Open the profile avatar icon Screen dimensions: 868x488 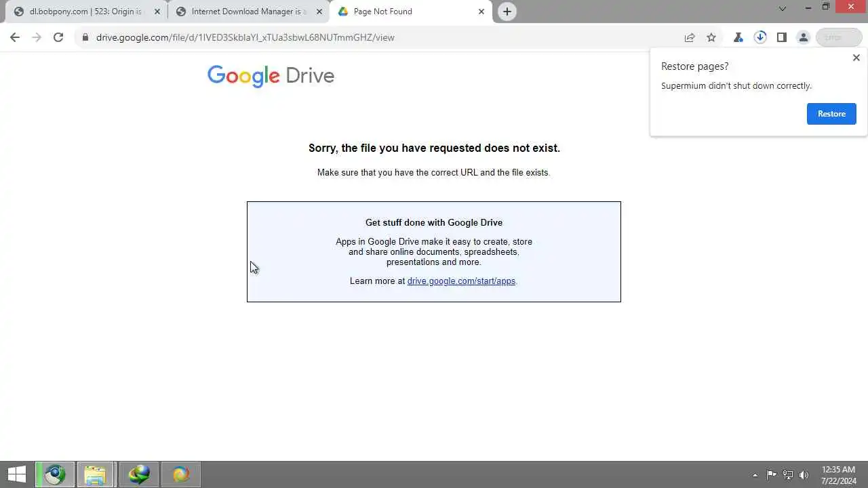click(804, 37)
